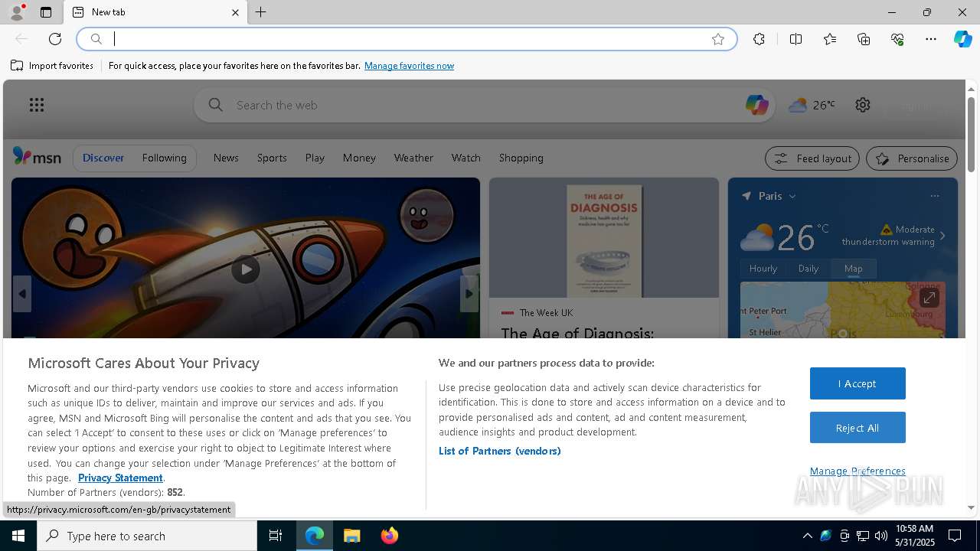Open the Extensions puzzle icon
The height and width of the screenshot is (551, 980).
pos(759,39)
